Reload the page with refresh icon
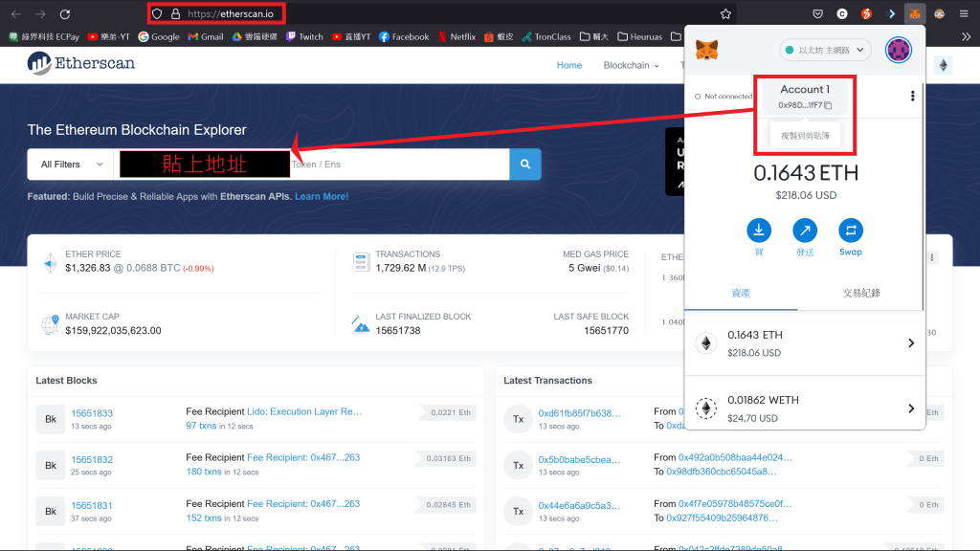 (x=65, y=13)
